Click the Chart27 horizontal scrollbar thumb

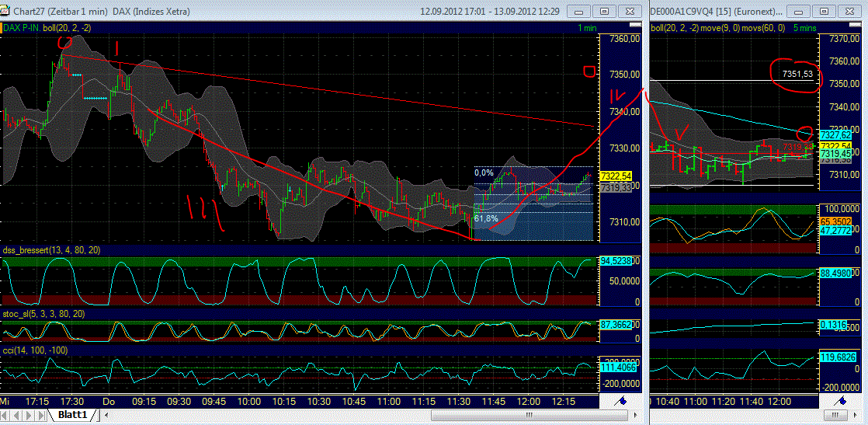[529, 414]
